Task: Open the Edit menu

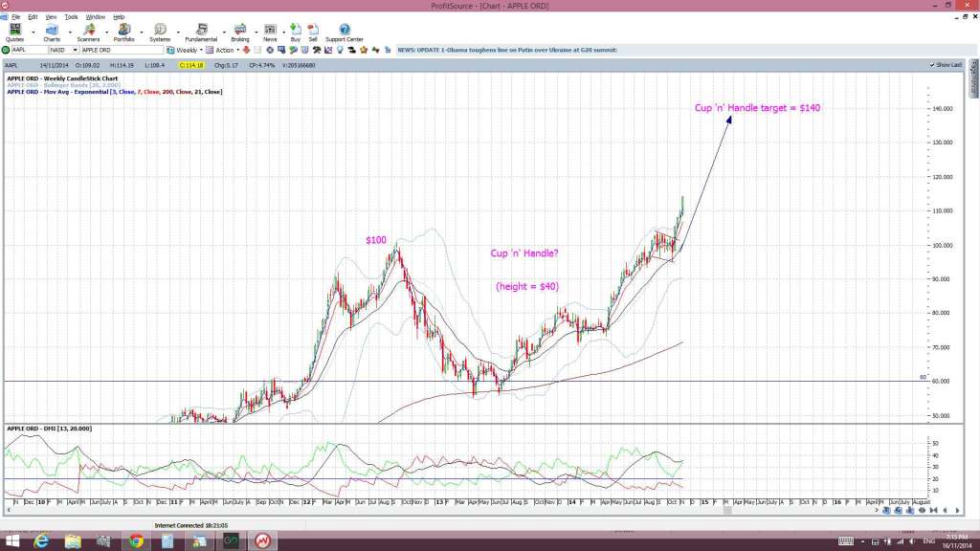Action: pyautogui.click(x=33, y=17)
